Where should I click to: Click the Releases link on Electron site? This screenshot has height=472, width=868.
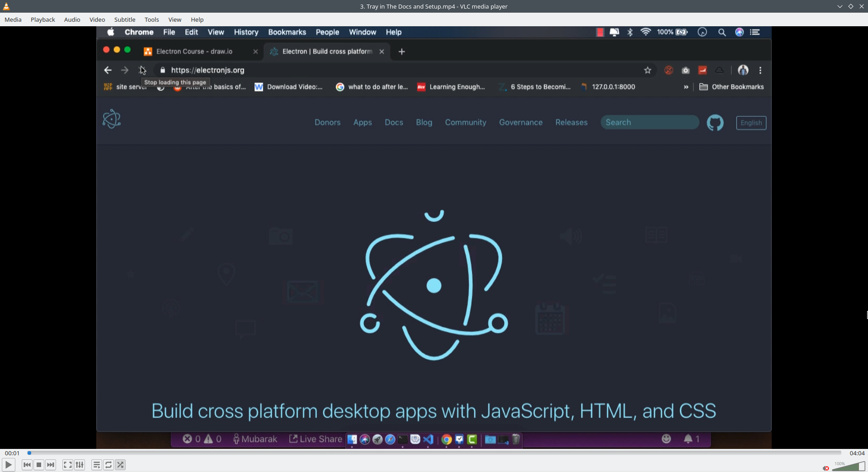tap(571, 123)
